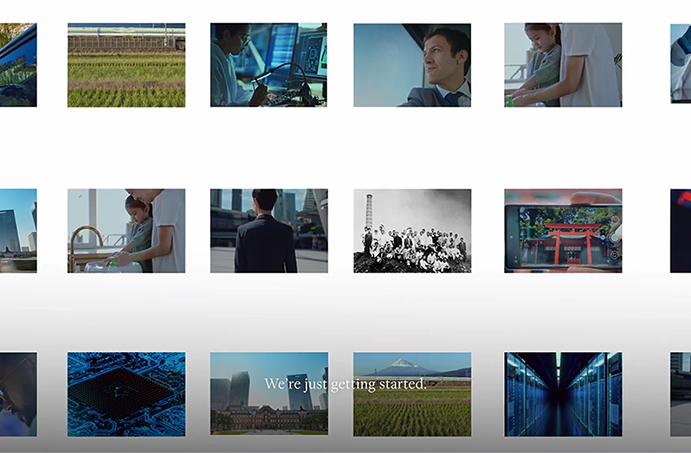
Task: Open the black-and-white group photo thumbnail
Action: [x=412, y=231]
